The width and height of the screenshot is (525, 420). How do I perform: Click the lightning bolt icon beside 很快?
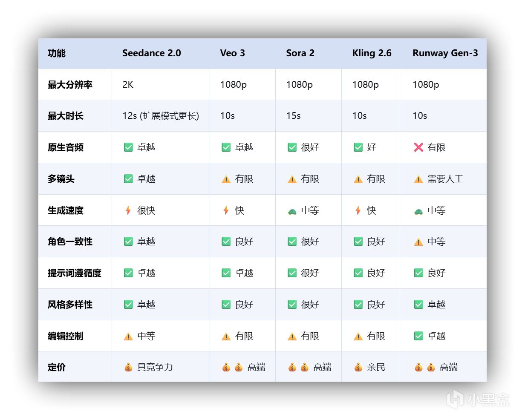[128, 210]
